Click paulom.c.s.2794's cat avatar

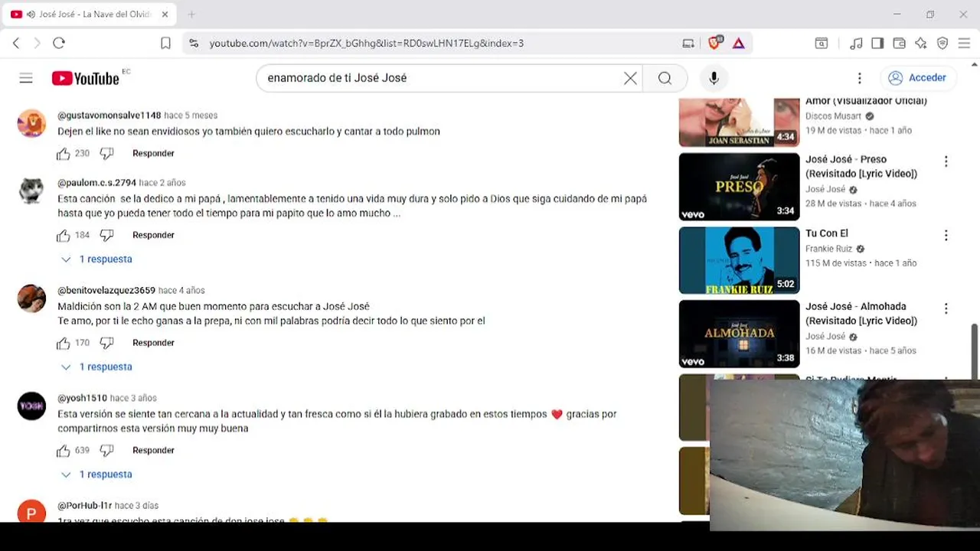click(x=31, y=191)
